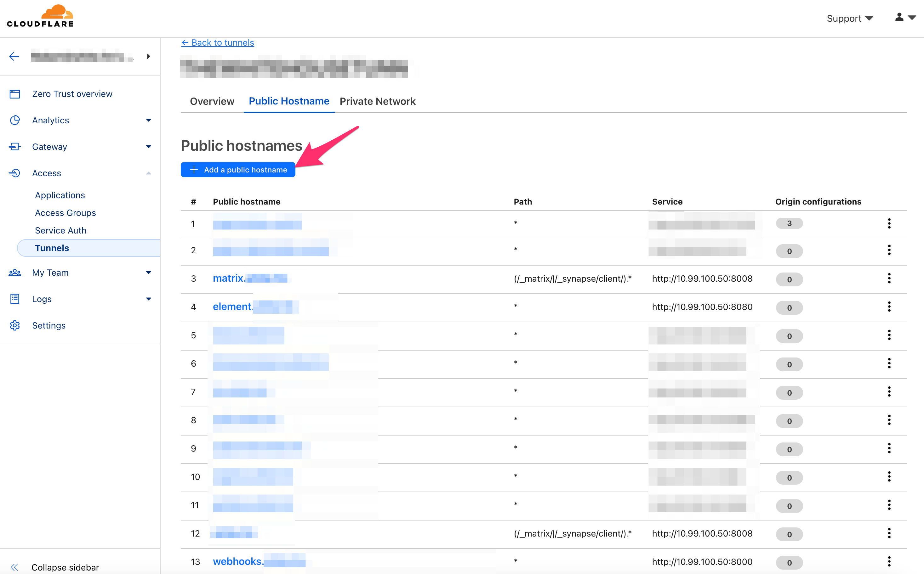Expand the Analytics section arrow

[x=149, y=120]
